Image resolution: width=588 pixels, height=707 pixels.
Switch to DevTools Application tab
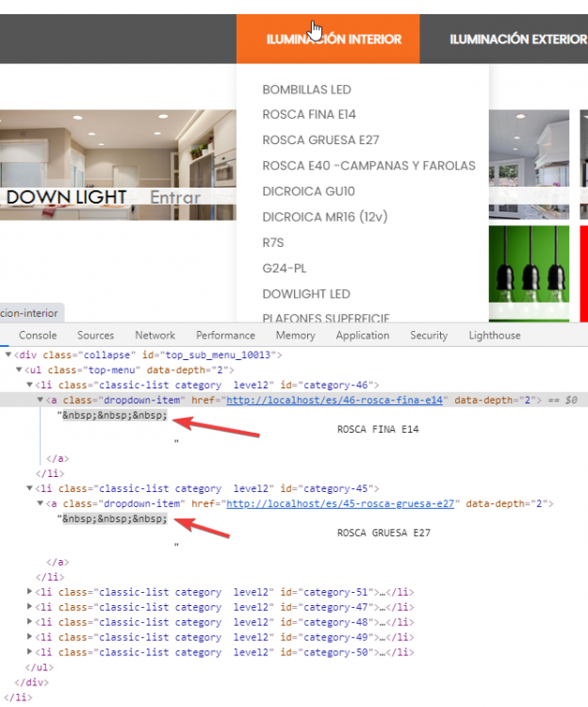pos(363,336)
